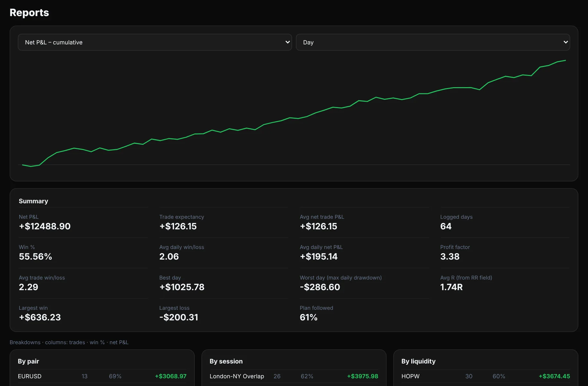
Task: Click the By session card heading
Action: [x=226, y=361]
